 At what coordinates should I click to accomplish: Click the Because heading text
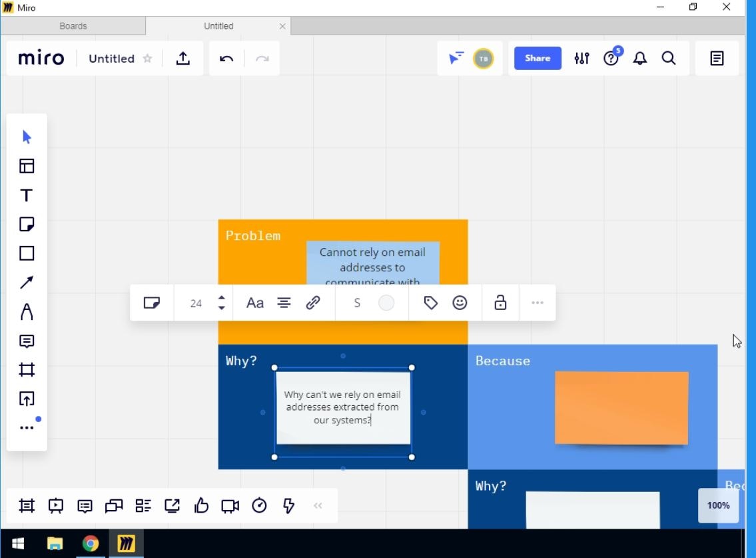pos(503,361)
